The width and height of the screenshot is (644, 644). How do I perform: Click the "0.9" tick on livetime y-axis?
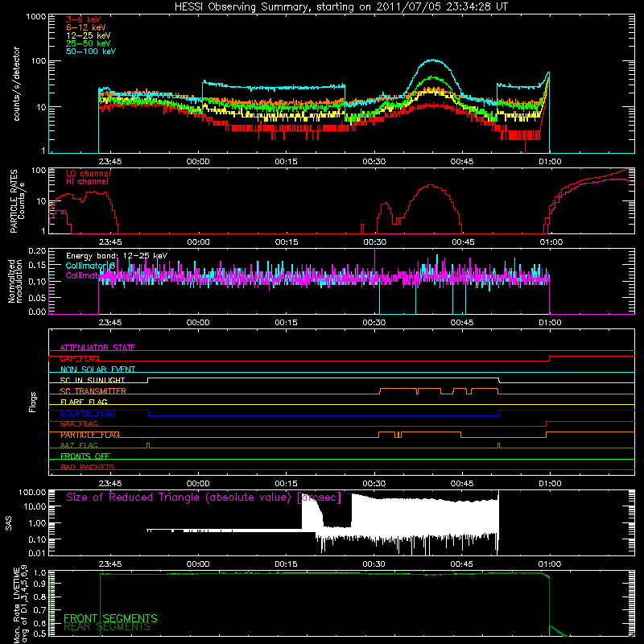pyautogui.click(x=39, y=584)
